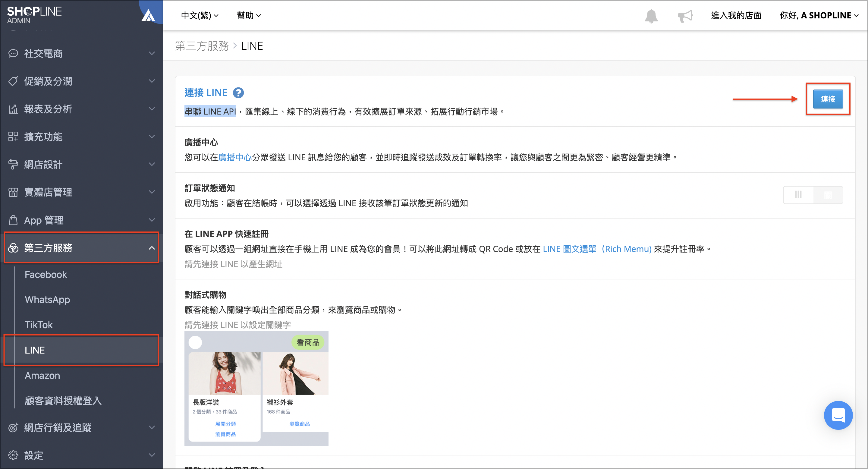Select 顧客資料授權登入 in the sidebar

point(63,401)
